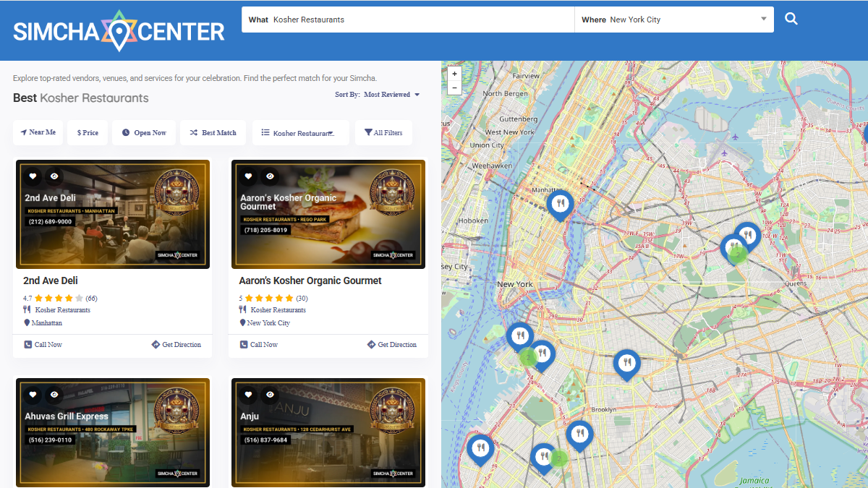The height and width of the screenshot is (488, 868).
Task: Open the 2nd Ave Deli title link
Action: click(51, 281)
